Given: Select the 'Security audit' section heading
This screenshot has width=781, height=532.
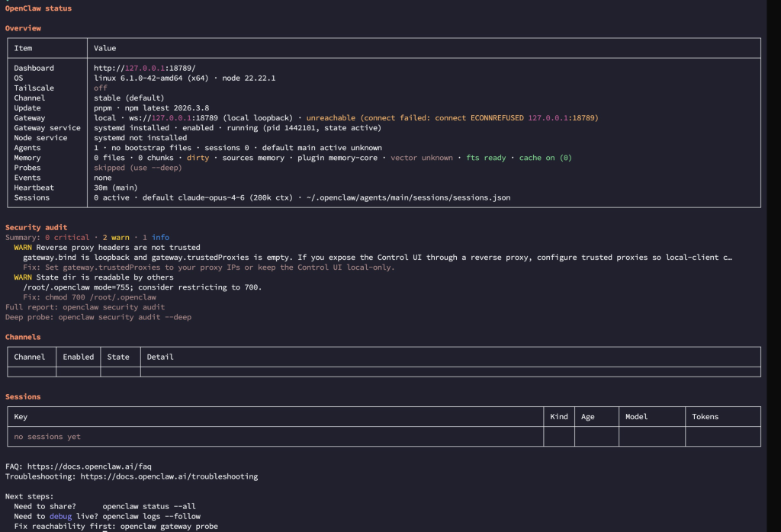Looking at the screenshot, I should click(36, 227).
